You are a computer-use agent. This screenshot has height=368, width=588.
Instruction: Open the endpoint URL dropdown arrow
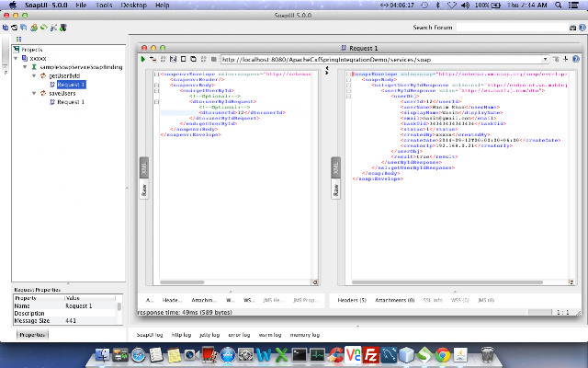click(545, 59)
